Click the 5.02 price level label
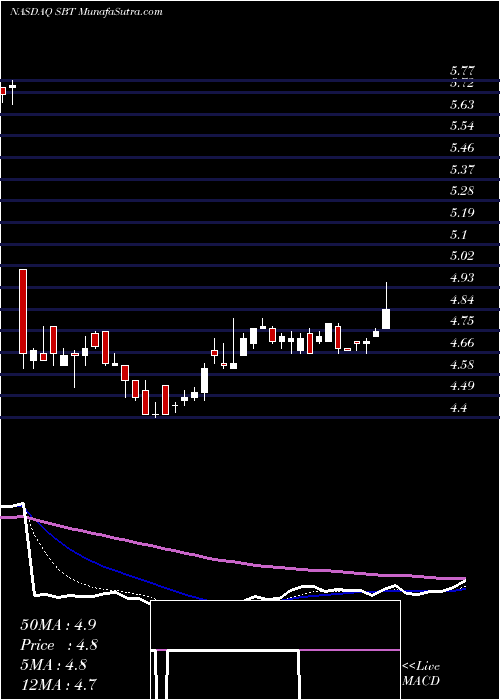Viewport: 500px width, 700px height. click(x=462, y=256)
